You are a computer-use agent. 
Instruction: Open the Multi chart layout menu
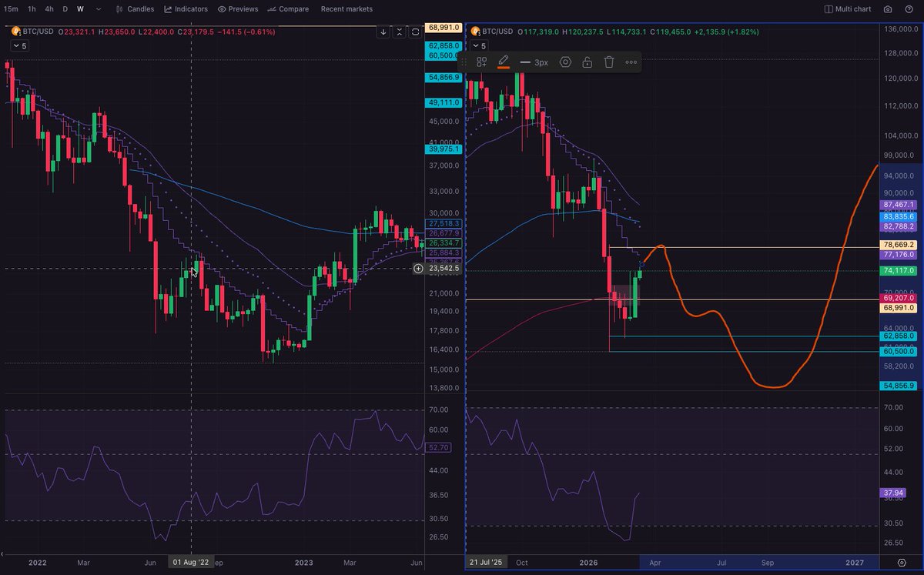848,9
